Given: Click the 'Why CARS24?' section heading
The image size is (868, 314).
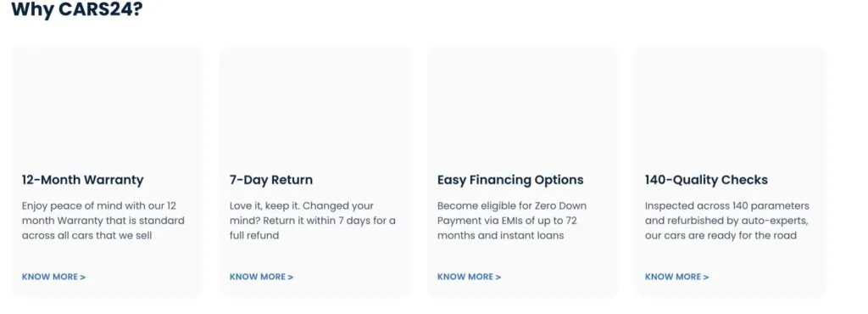Looking at the screenshot, I should (77, 9).
